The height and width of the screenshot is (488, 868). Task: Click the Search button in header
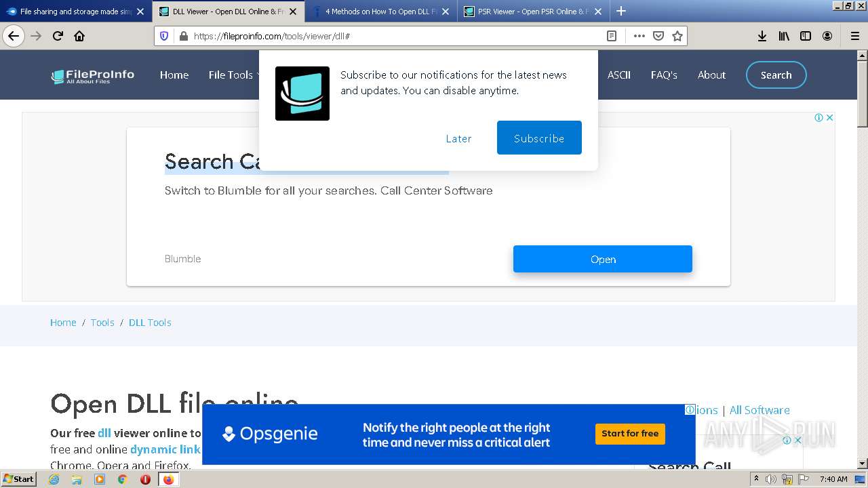pos(776,75)
